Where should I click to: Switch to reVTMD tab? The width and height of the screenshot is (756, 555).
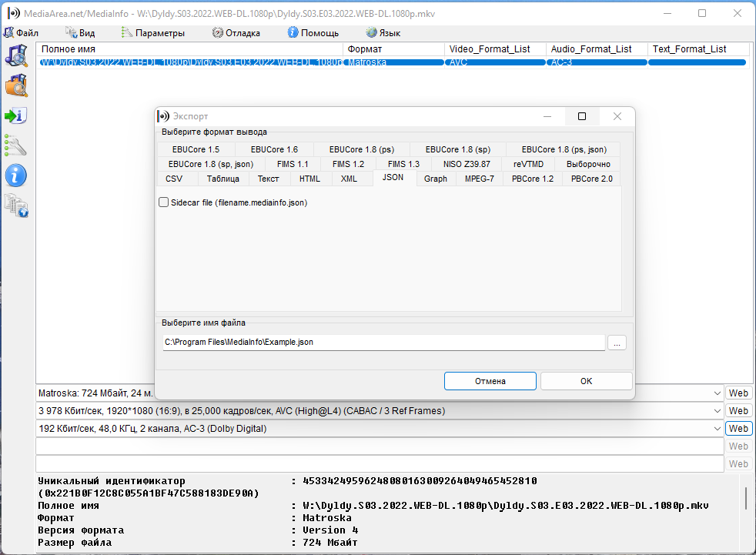(x=528, y=164)
